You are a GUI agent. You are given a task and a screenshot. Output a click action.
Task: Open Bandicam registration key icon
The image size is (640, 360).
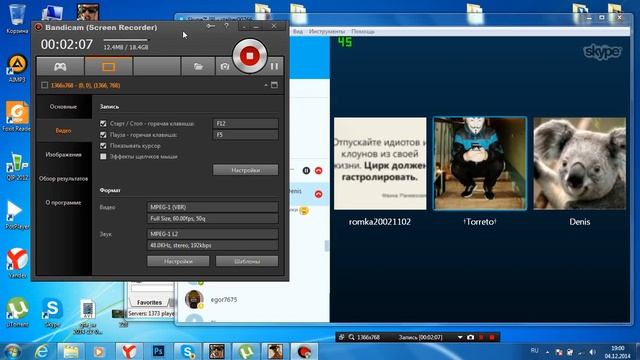[x=211, y=26]
